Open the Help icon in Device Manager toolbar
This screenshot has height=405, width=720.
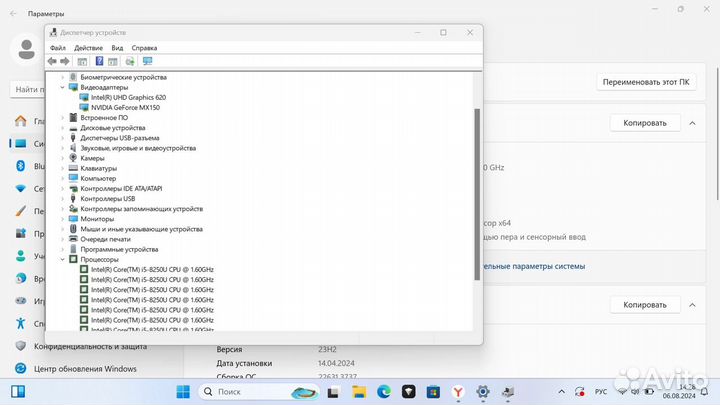[x=99, y=61]
